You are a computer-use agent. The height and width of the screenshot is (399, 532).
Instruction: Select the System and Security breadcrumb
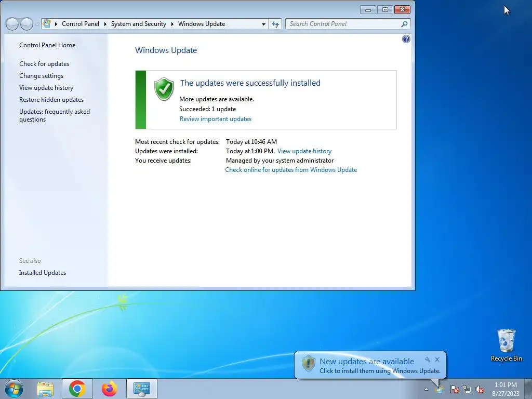138,24
